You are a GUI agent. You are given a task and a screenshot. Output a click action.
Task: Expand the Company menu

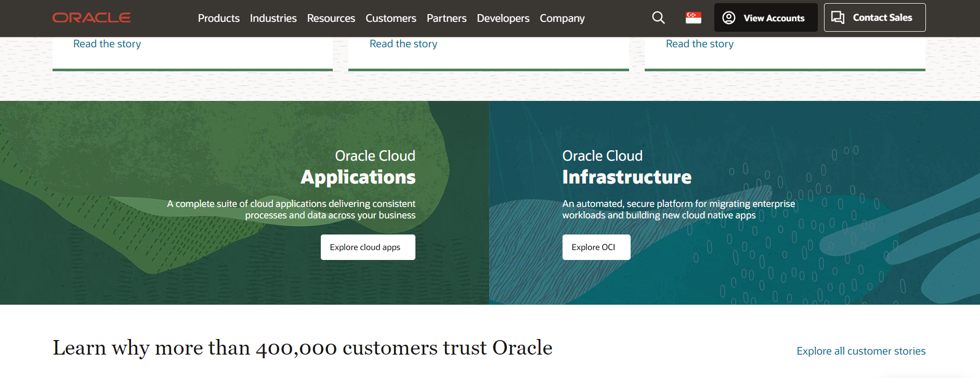click(562, 18)
